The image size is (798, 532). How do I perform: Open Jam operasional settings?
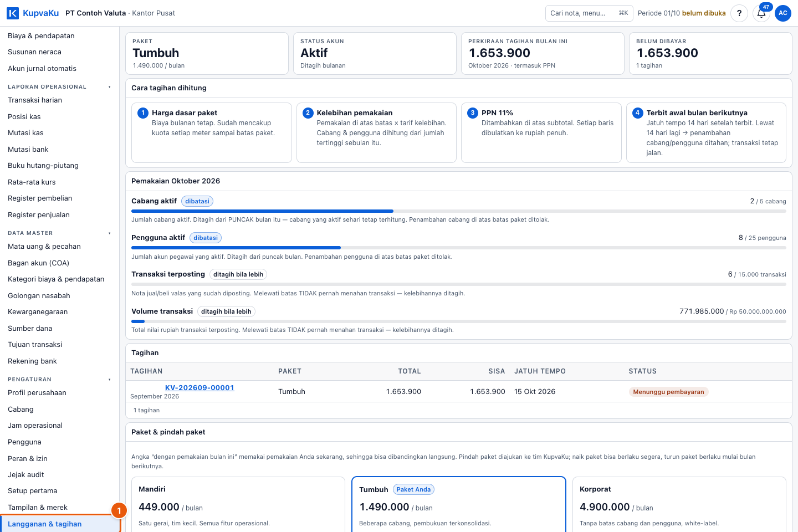click(x=59, y=426)
